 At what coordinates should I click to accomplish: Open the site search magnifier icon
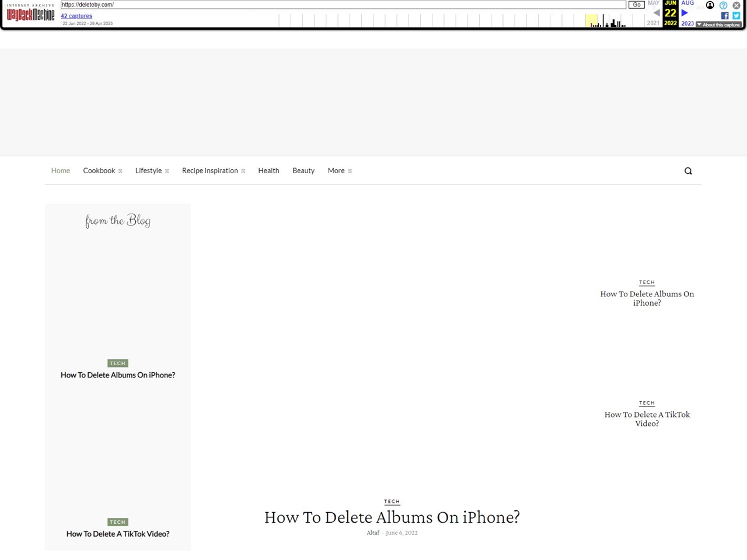688,171
